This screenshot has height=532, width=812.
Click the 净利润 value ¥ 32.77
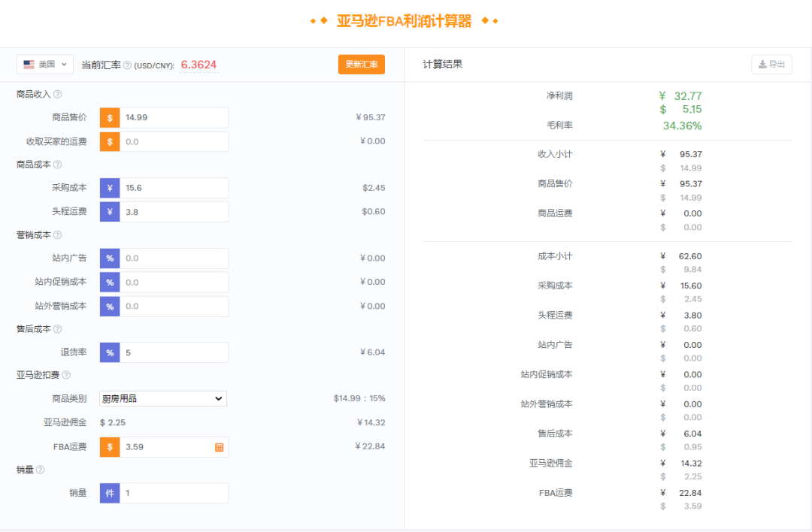pos(680,95)
